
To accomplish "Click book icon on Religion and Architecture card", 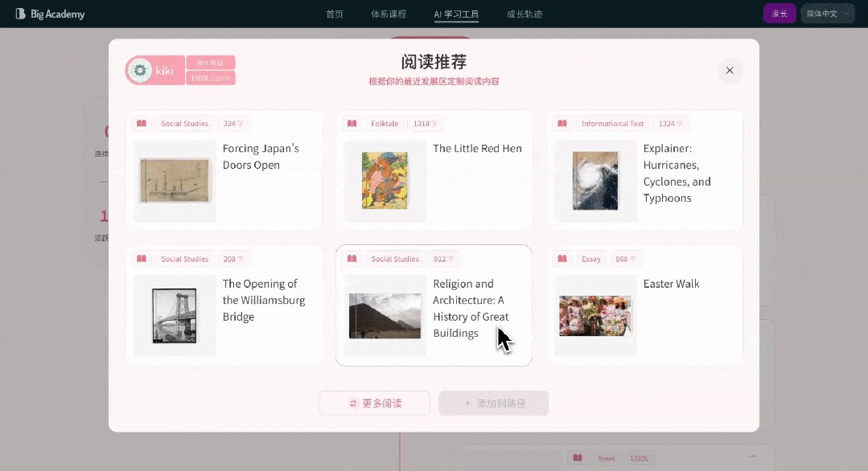I will pos(352,259).
